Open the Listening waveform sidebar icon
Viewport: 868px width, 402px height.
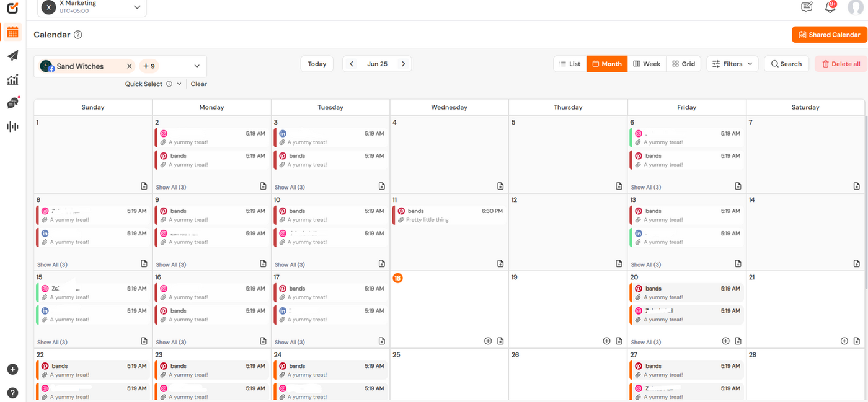point(12,126)
